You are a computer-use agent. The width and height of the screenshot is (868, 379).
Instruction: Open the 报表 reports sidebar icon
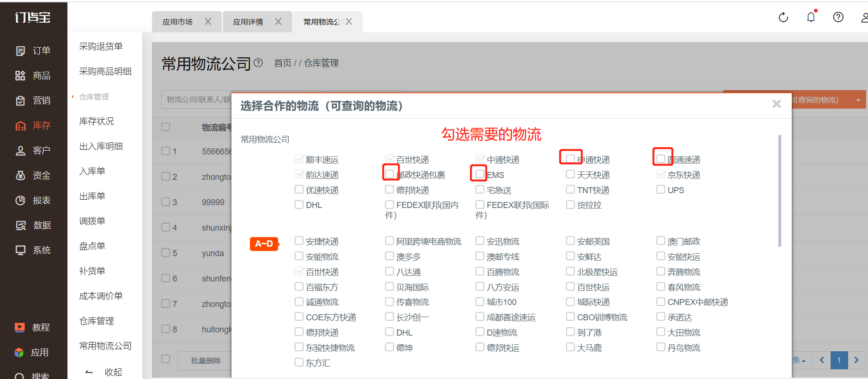tap(20, 201)
